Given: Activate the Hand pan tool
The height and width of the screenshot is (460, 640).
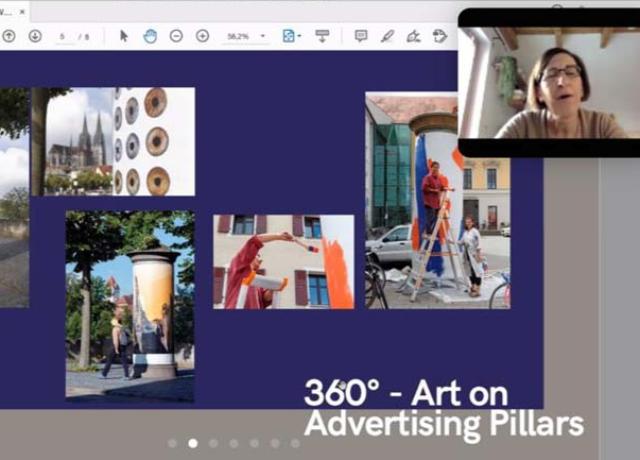Looking at the screenshot, I should coord(150,36).
